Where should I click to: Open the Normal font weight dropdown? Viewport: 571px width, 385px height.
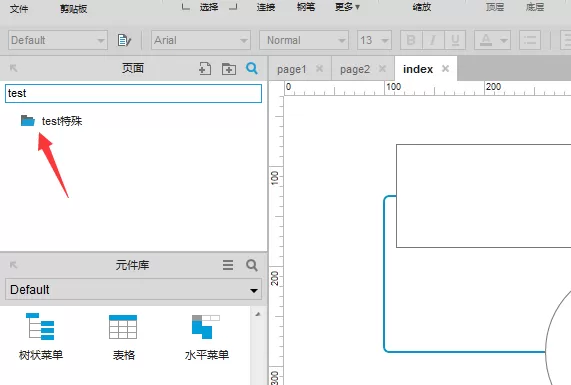304,40
